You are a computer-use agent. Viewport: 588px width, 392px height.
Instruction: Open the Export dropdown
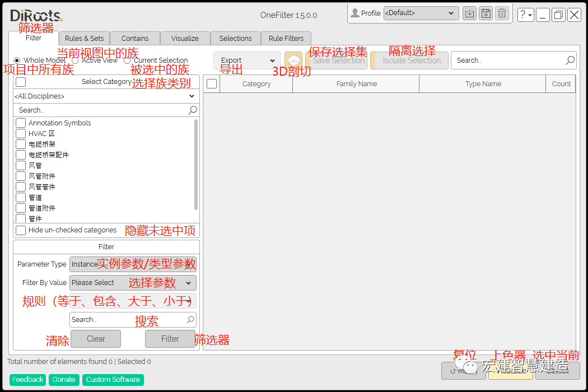tap(246, 60)
